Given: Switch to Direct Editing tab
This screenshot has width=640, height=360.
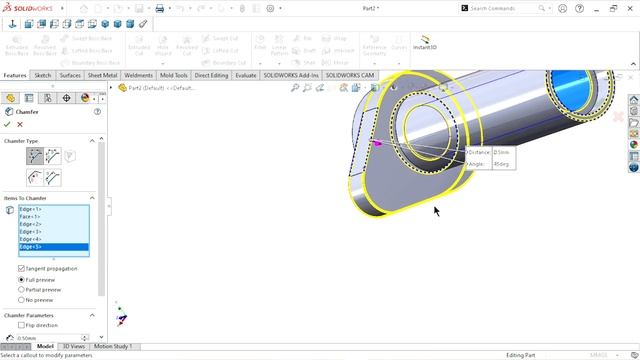Looking at the screenshot, I should pos(211,75).
